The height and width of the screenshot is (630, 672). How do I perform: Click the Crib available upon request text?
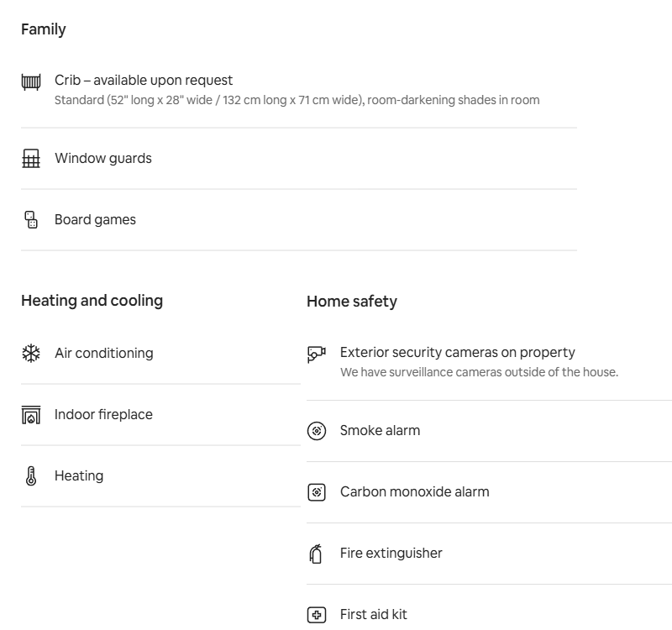pyautogui.click(x=144, y=80)
